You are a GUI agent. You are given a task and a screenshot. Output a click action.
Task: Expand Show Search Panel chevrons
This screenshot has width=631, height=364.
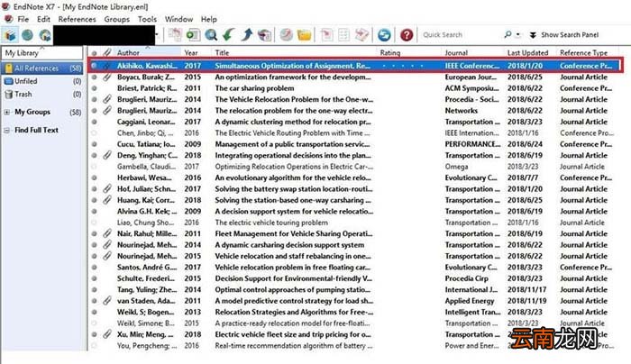click(533, 35)
